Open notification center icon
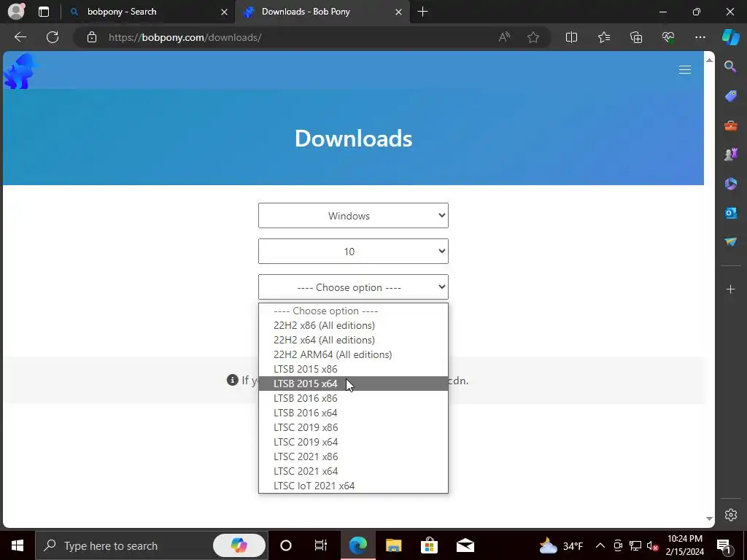Viewport: 747px width, 560px height. (724, 545)
